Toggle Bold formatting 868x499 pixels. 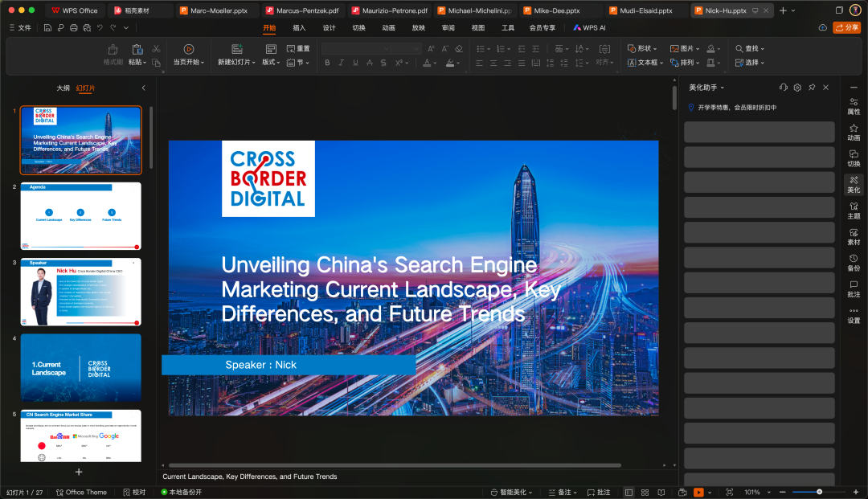[327, 63]
